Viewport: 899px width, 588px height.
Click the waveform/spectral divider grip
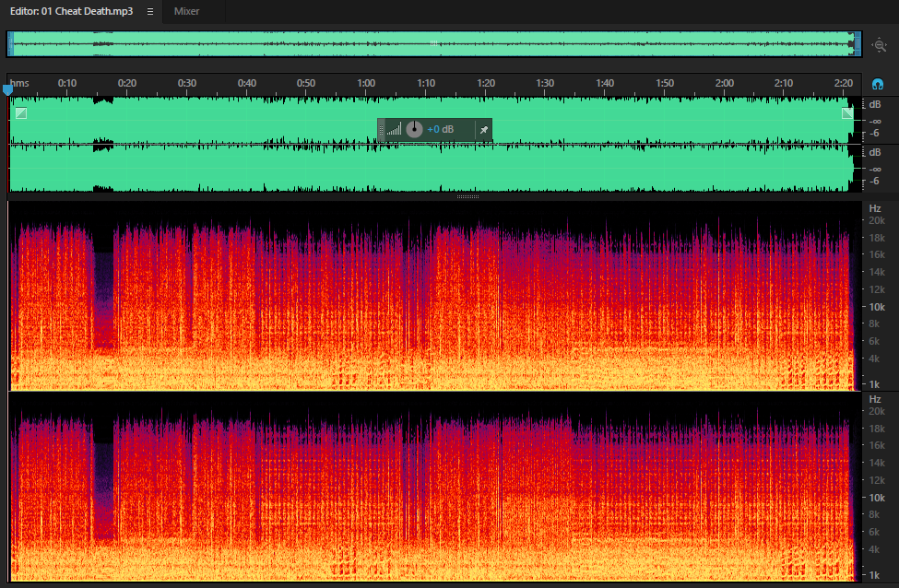467,196
